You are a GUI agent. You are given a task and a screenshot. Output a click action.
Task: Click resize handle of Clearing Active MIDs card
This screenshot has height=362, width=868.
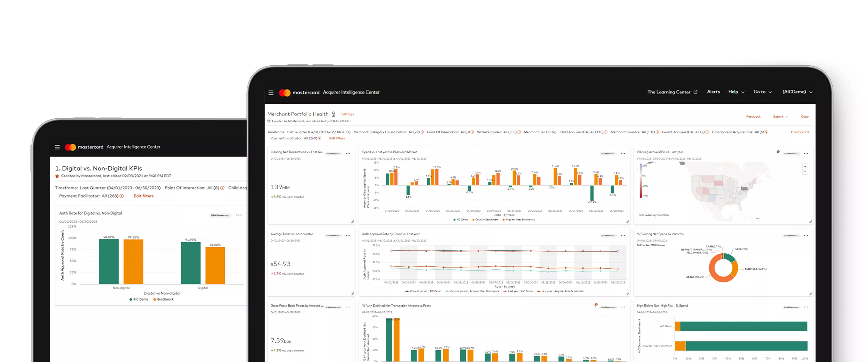coord(810,222)
